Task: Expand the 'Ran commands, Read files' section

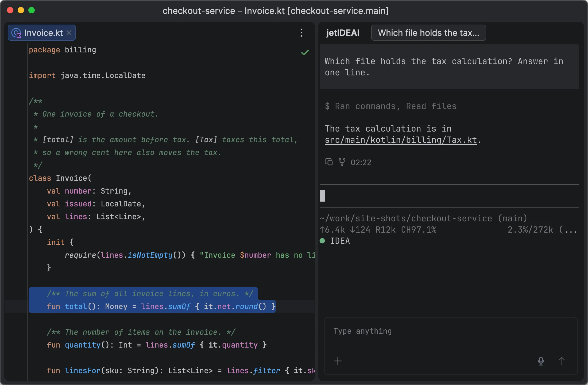Action: [x=390, y=106]
